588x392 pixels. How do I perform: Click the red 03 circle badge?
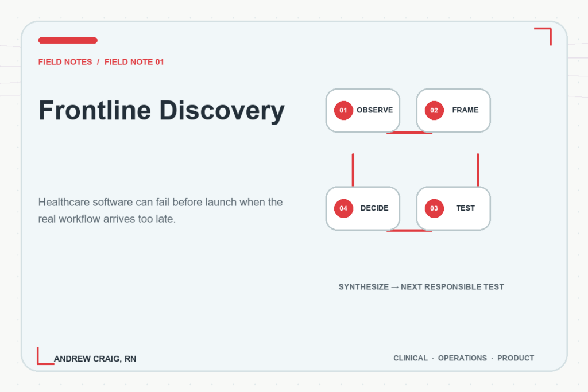click(434, 208)
